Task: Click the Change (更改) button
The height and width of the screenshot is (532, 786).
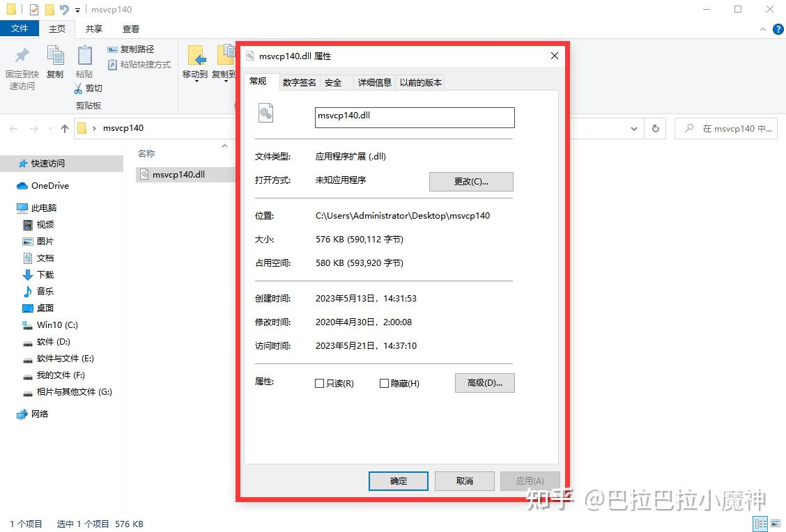Action: 471,182
